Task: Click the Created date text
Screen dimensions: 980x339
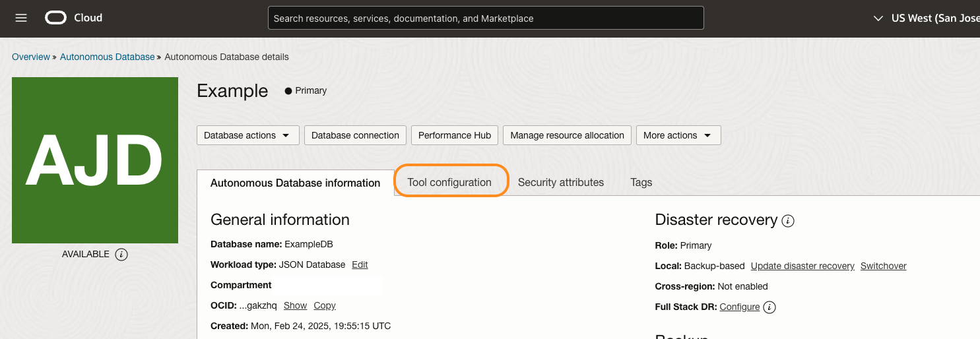Action: (x=321, y=326)
